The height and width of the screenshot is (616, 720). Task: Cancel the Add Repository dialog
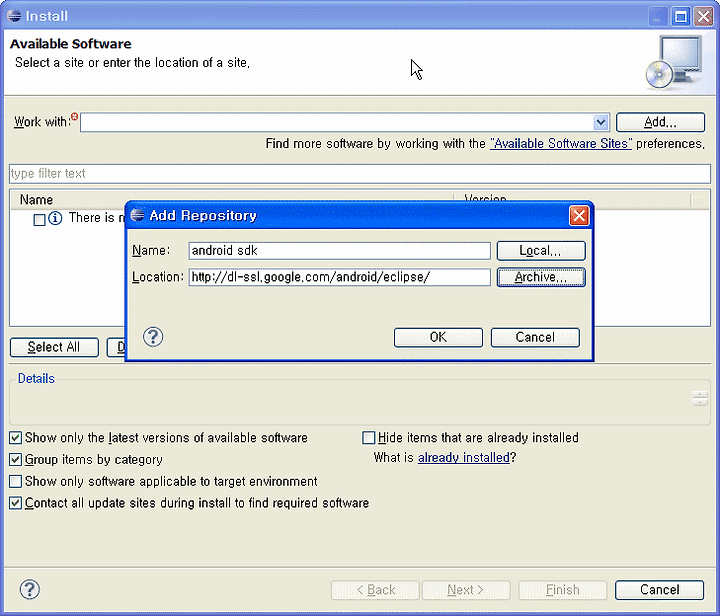point(535,337)
